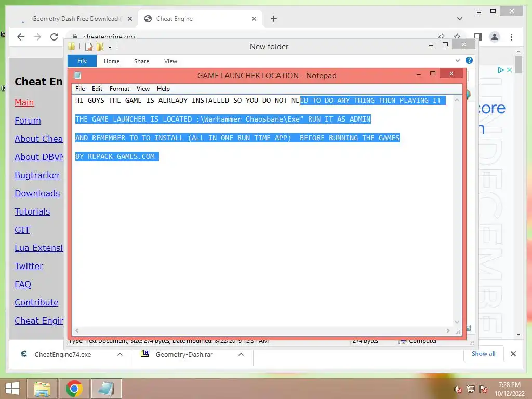Switch to Geometry Dash Free Download tab
This screenshot has height=399, width=532.
pyautogui.click(x=75, y=19)
